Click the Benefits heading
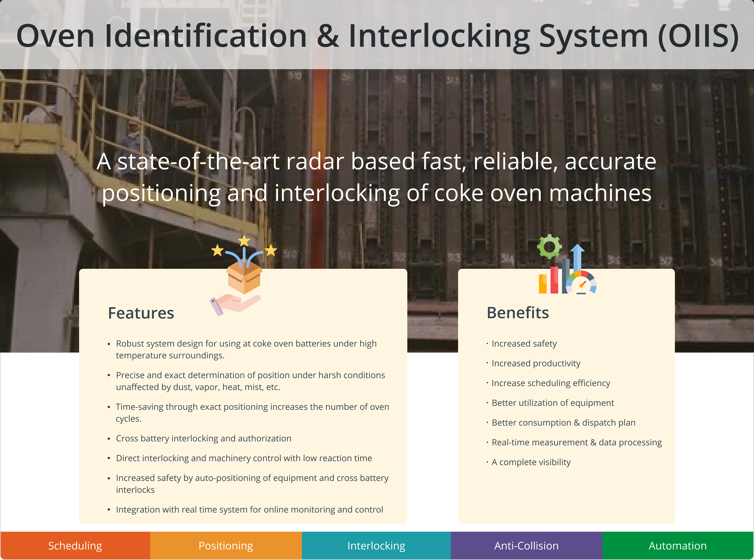The height and width of the screenshot is (560, 754). [518, 313]
